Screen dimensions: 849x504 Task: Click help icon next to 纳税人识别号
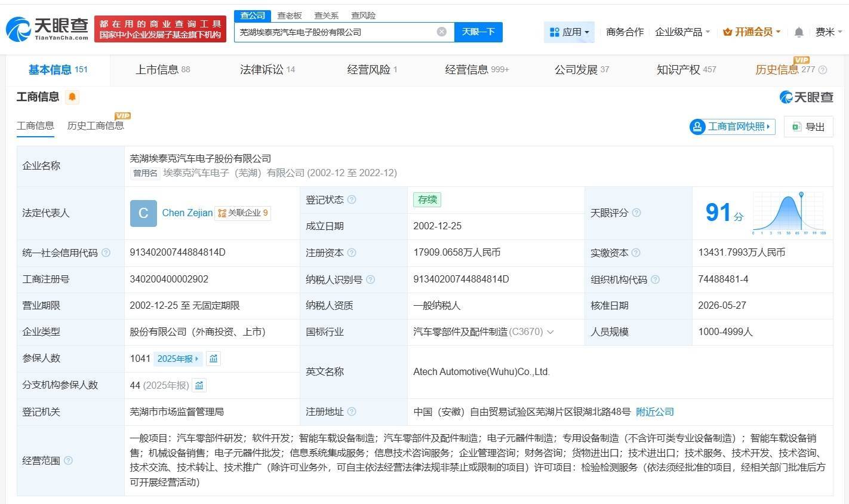pyautogui.click(x=370, y=279)
